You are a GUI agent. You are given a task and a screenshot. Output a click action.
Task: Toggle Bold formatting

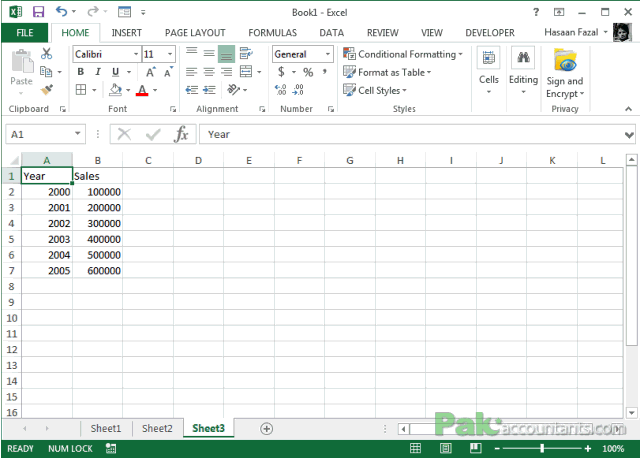point(80,72)
